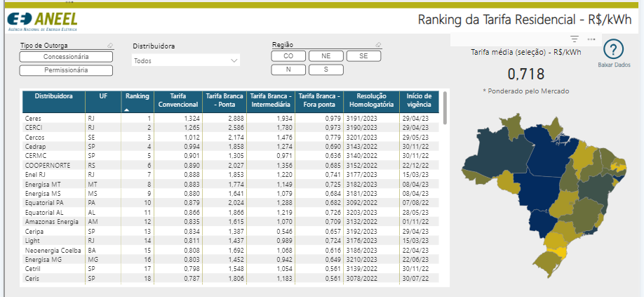644x297 pixels.
Task: Click the 0,546 intermediate tariff value
Action: pos(284,232)
